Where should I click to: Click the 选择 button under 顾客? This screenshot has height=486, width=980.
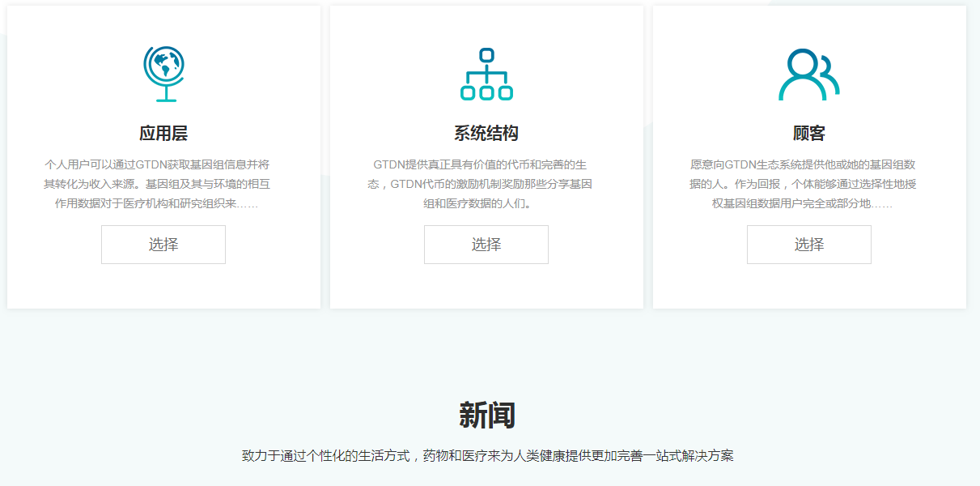click(809, 245)
